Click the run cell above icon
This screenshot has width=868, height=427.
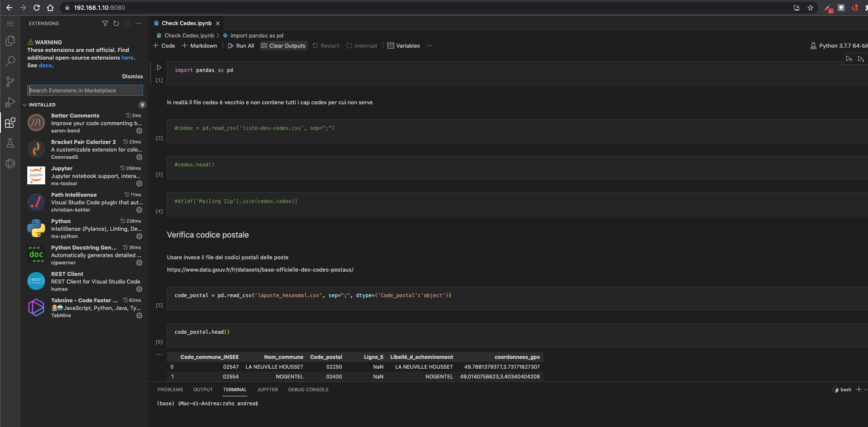(x=849, y=59)
